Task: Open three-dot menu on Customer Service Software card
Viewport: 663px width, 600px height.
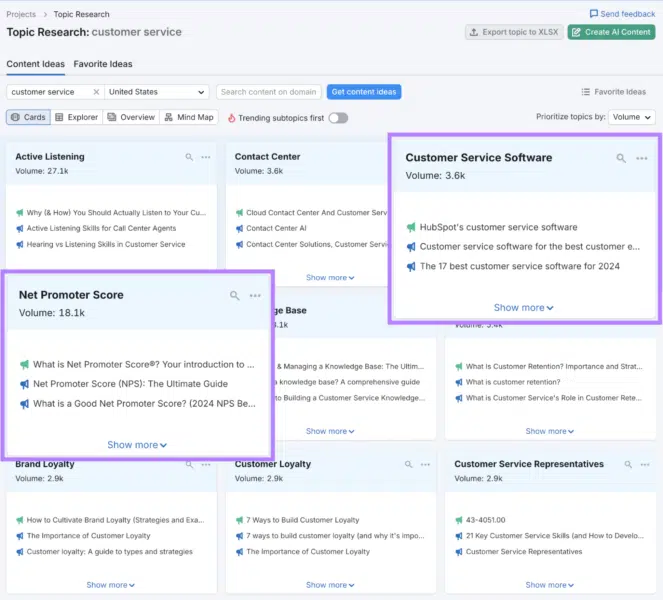Action: pyautogui.click(x=642, y=158)
